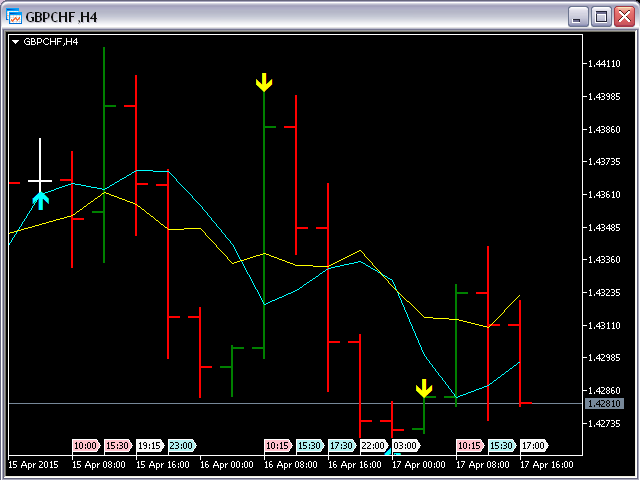Click the 19:15 event time label
This screenshot has width=640, height=480.
(150, 445)
